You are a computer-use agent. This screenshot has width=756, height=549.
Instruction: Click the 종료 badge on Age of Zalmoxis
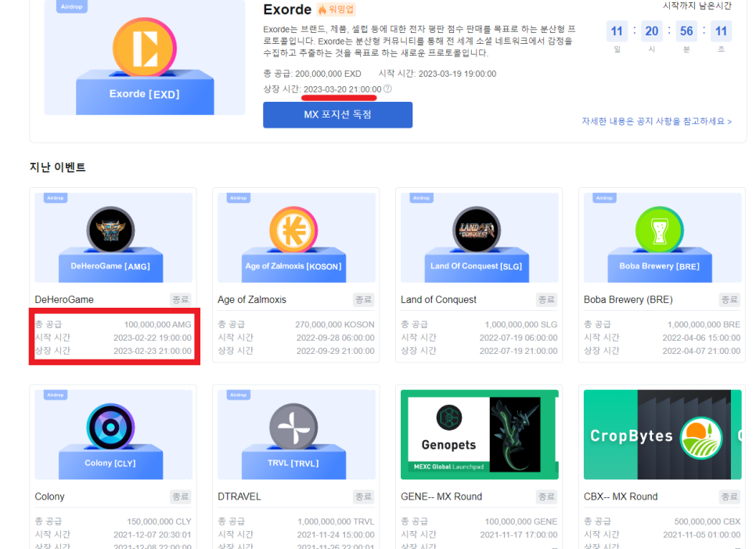tap(364, 300)
